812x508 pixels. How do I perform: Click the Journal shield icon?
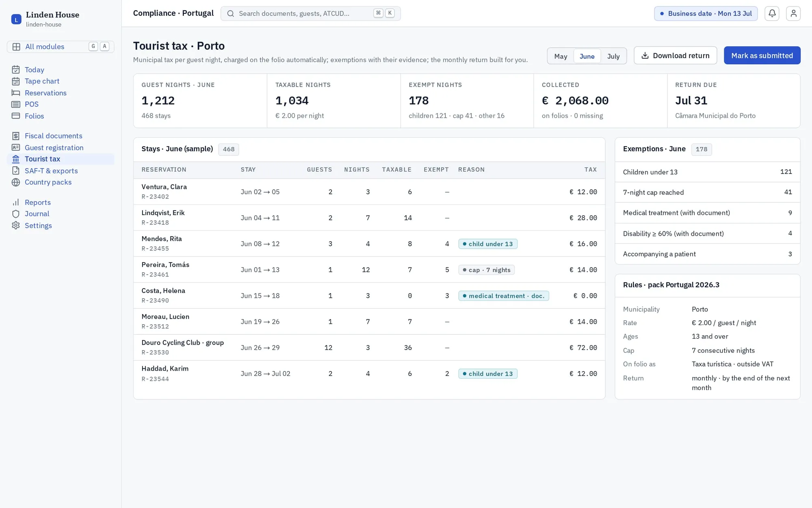(x=16, y=214)
